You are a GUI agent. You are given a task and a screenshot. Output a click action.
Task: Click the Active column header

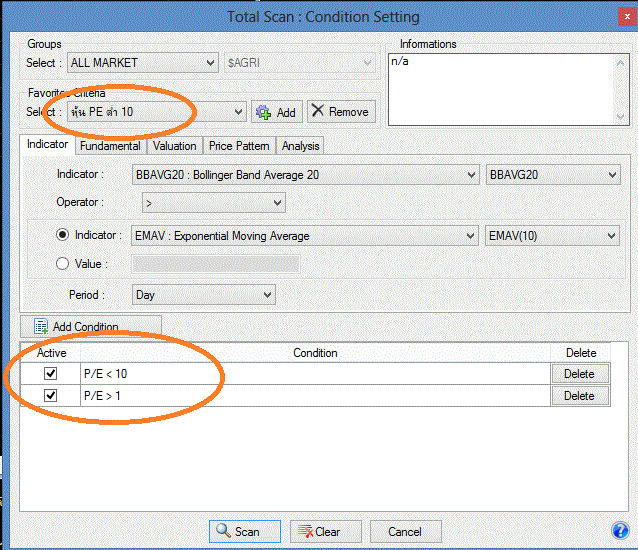point(51,353)
